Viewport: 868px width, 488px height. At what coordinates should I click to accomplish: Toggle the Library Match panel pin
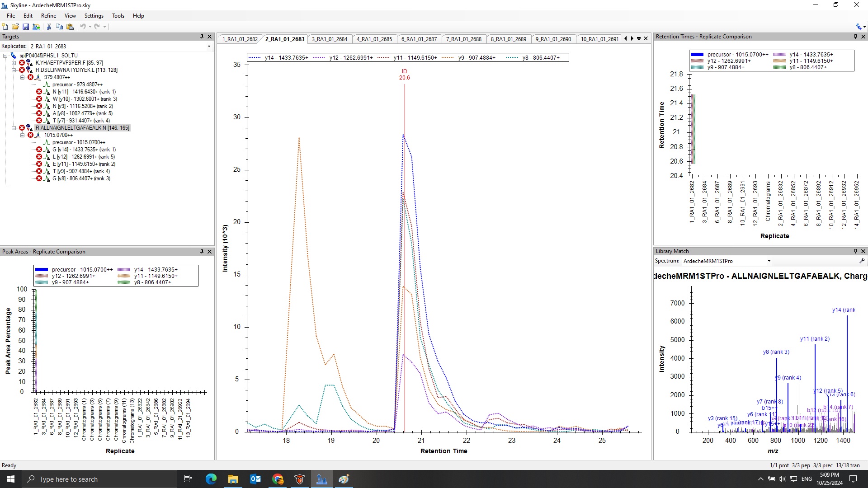click(855, 251)
